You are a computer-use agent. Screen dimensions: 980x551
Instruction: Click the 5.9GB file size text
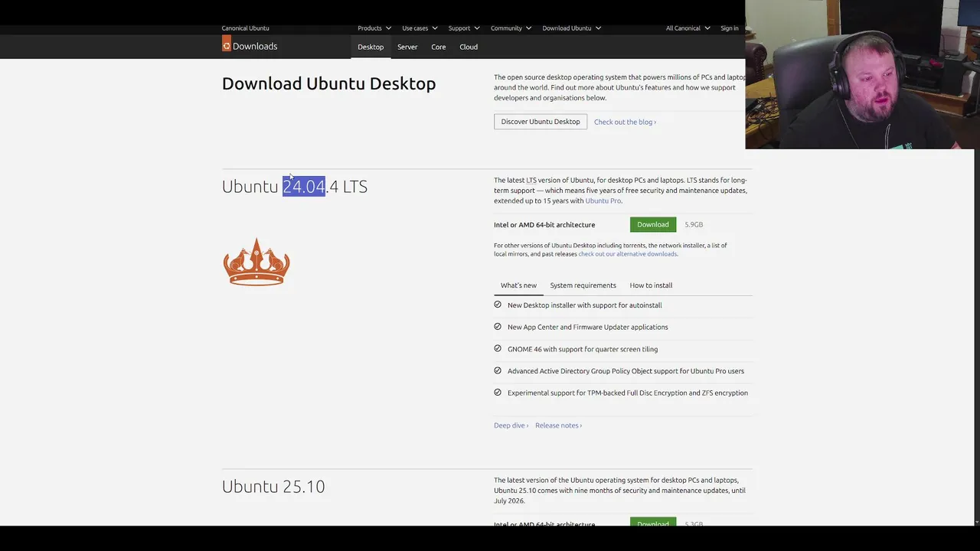click(694, 224)
